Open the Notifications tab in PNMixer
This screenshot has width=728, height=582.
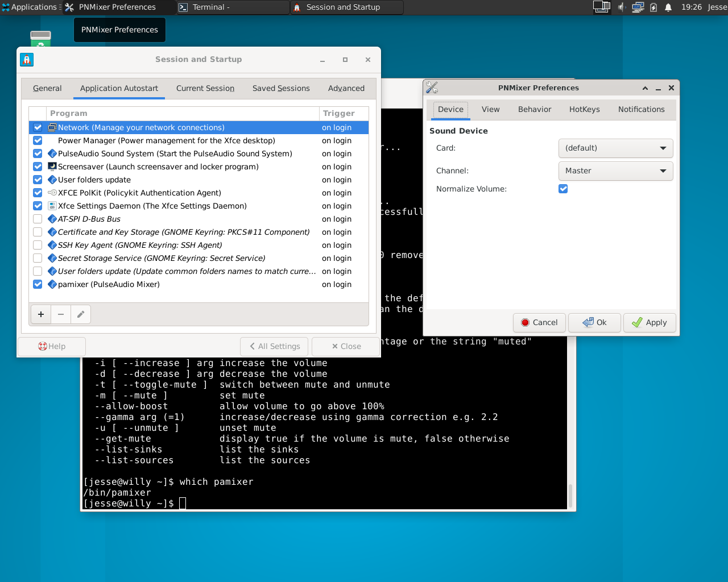[642, 109]
